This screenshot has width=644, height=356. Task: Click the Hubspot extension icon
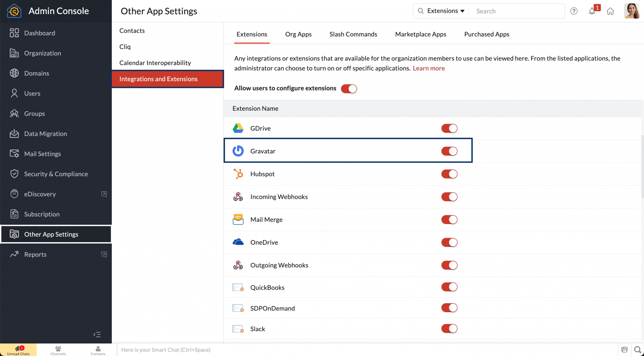click(x=238, y=173)
